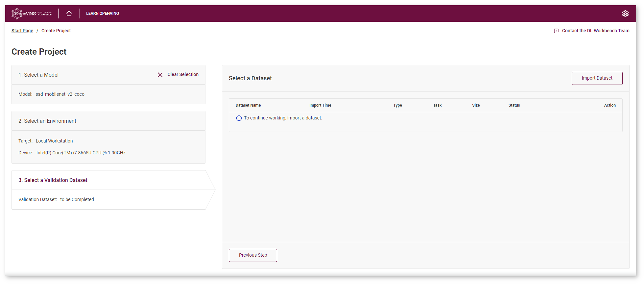Click Action column header
644x284 pixels.
tap(610, 105)
